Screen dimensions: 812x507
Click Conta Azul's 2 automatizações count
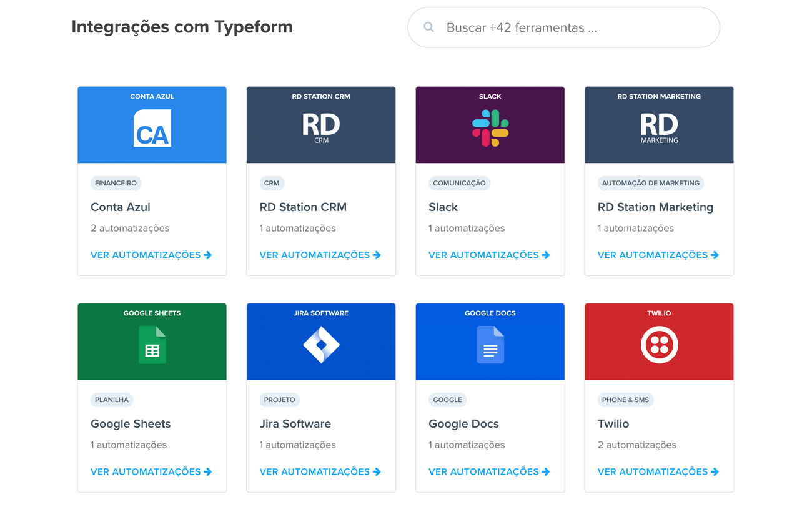[x=130, y=228]
